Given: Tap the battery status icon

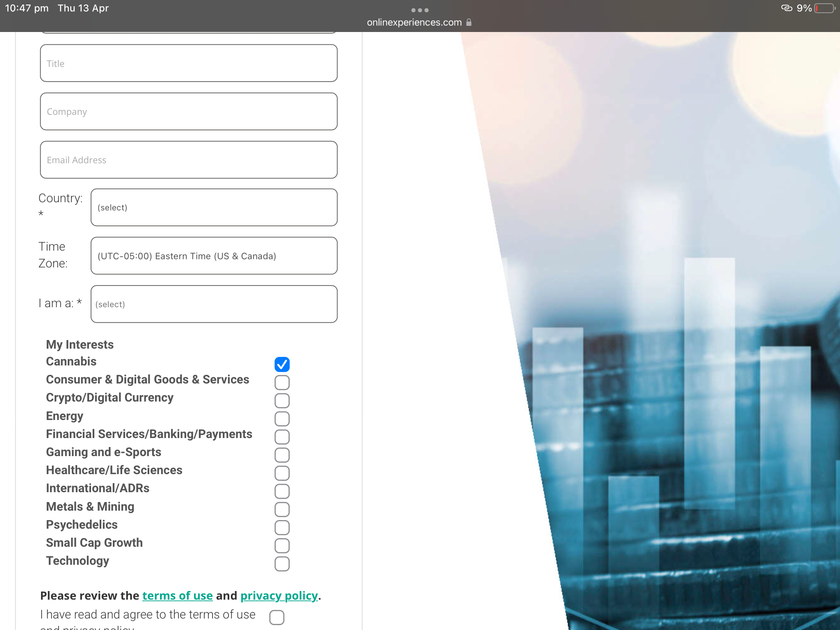Looking at the screenshot, I should tap(824, 8).
